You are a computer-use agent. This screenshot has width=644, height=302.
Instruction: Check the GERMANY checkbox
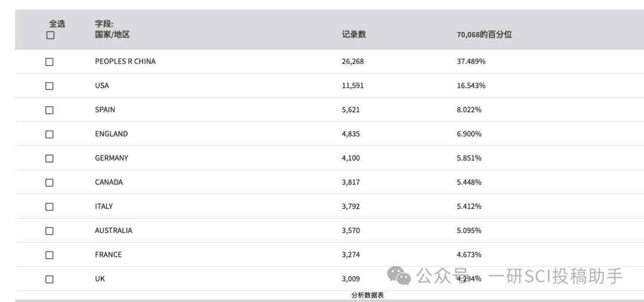tap(49, 158)
